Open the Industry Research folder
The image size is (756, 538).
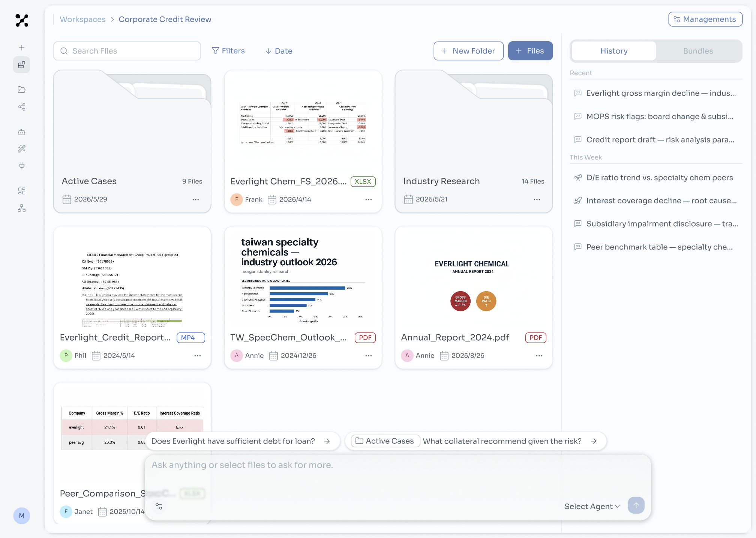[474, 141]
